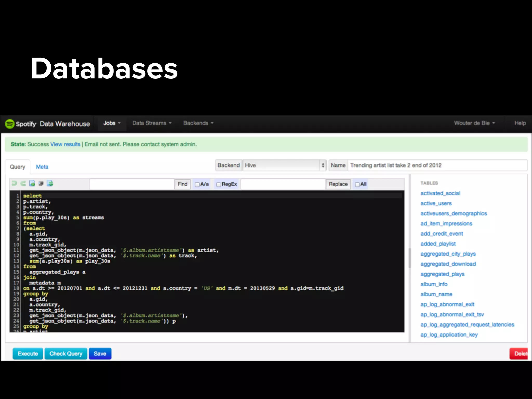Click the Find text input field
532x399 pixels.
(x=132, y=184)
